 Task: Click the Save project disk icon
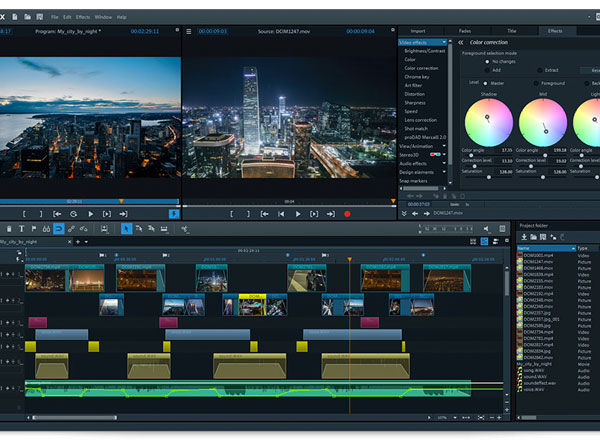tap(39, 17)
